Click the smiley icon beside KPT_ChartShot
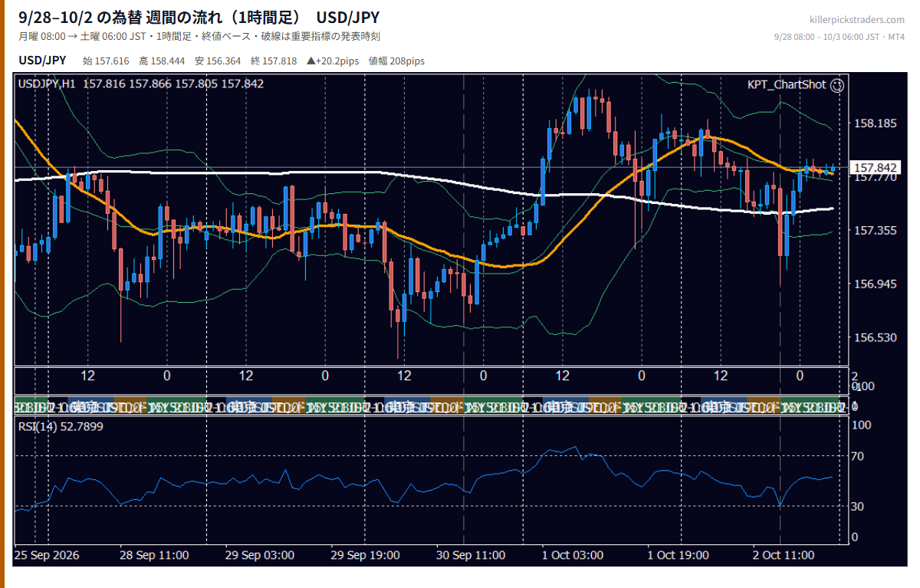This screenshot has height=588, width=920. (837, 85)
